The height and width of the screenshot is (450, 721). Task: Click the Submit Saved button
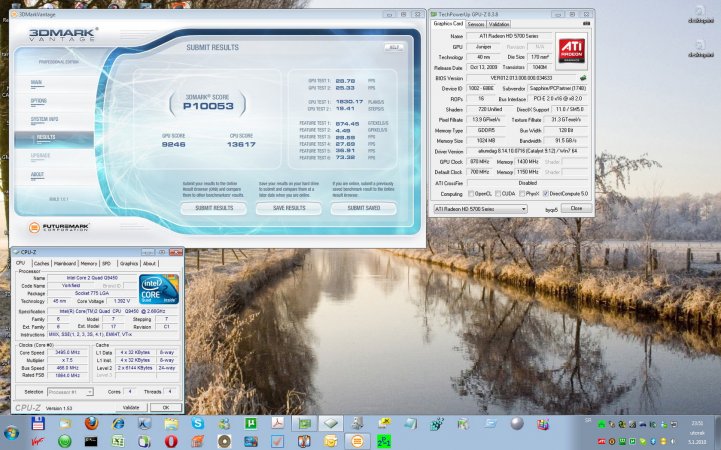(x=364, y=208)
